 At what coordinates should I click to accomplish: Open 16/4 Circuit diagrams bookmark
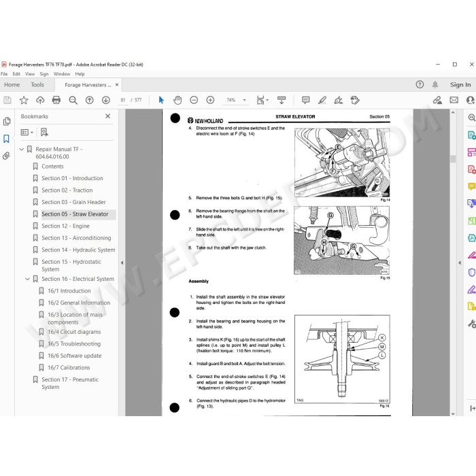(x=74, y=332)
